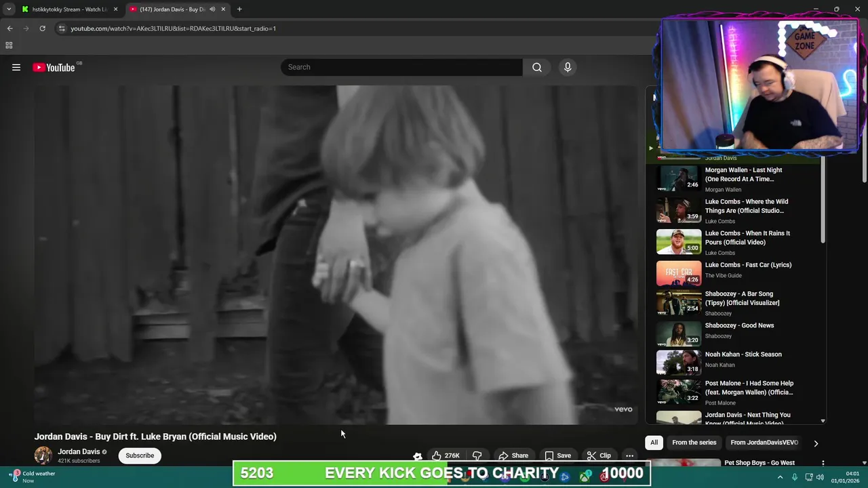Viewport: 868px width, 488px height.
Task: Click 421K subscribers text
Action: coord(79,461)
